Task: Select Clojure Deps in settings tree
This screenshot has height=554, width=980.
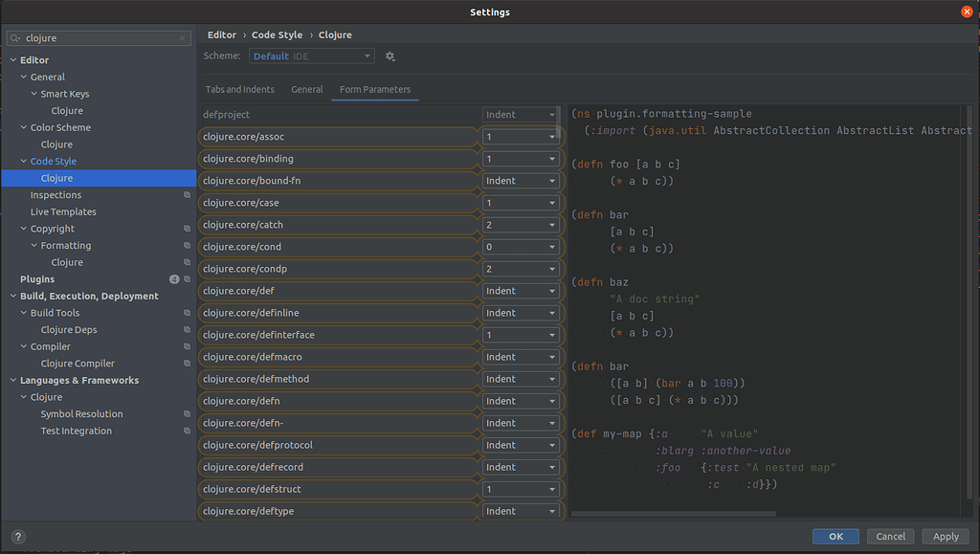Action: [x=69, y=330]
